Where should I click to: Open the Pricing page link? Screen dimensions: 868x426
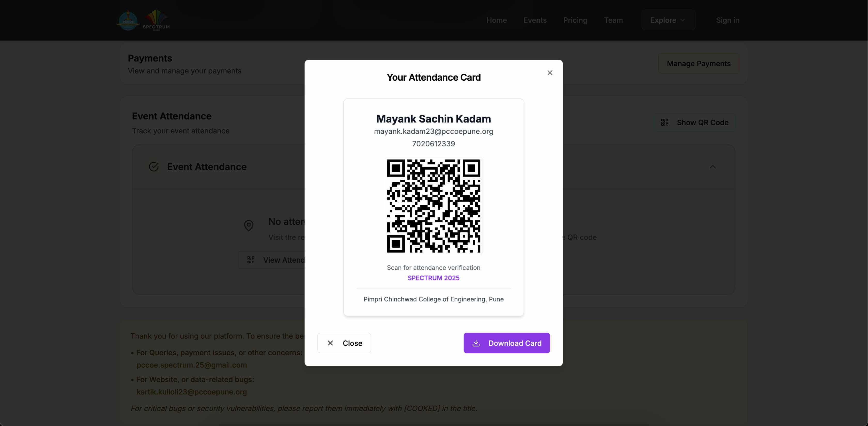coord(575,20)
